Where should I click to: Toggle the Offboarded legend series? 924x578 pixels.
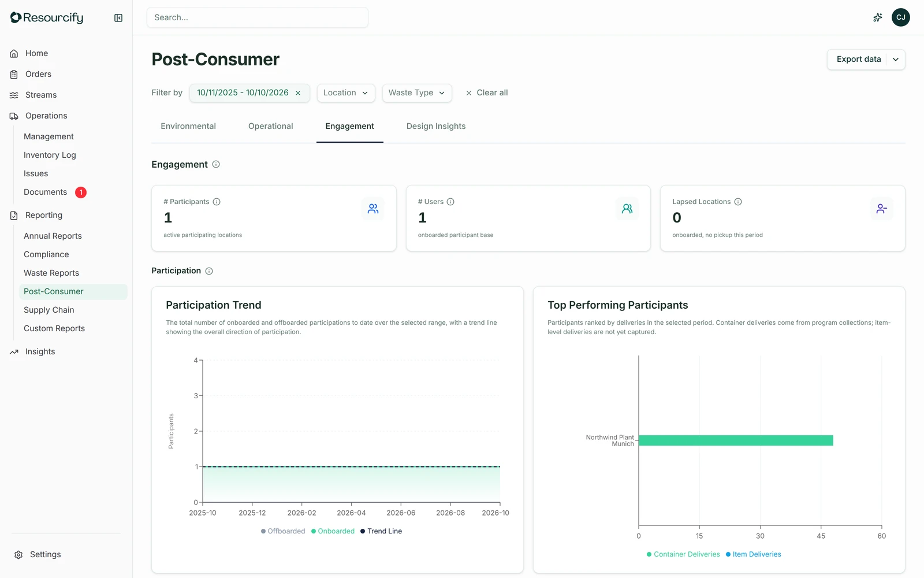(283, 531)
